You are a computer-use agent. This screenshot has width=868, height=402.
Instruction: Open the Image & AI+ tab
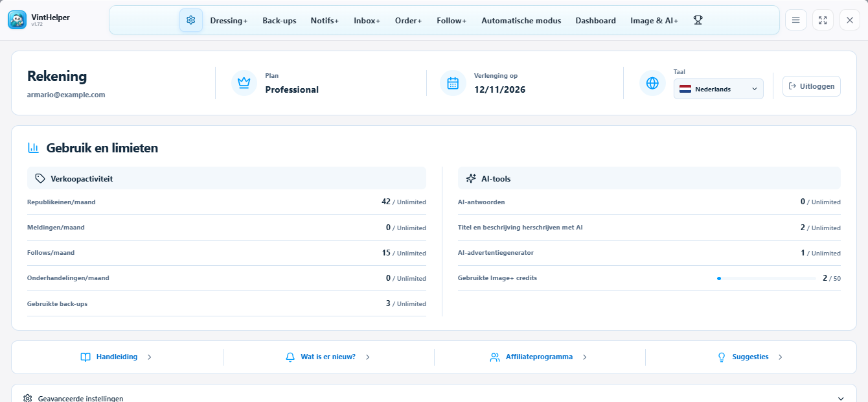[654, 21]
